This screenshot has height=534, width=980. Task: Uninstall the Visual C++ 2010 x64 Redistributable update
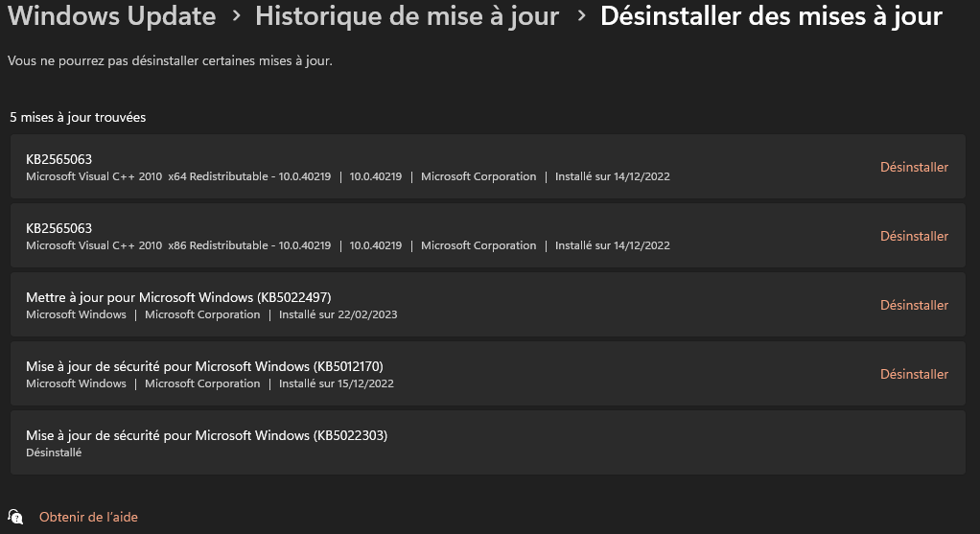tap(914, 167)
